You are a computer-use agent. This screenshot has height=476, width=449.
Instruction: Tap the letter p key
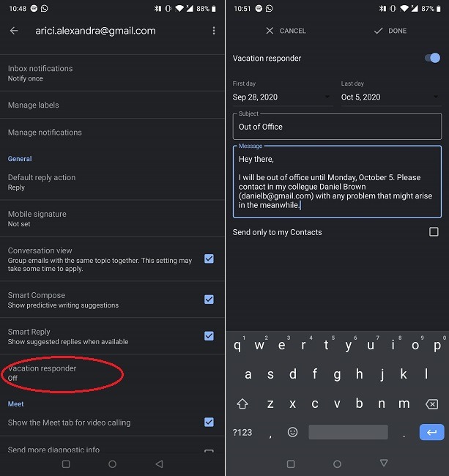(x=437, y=345)
